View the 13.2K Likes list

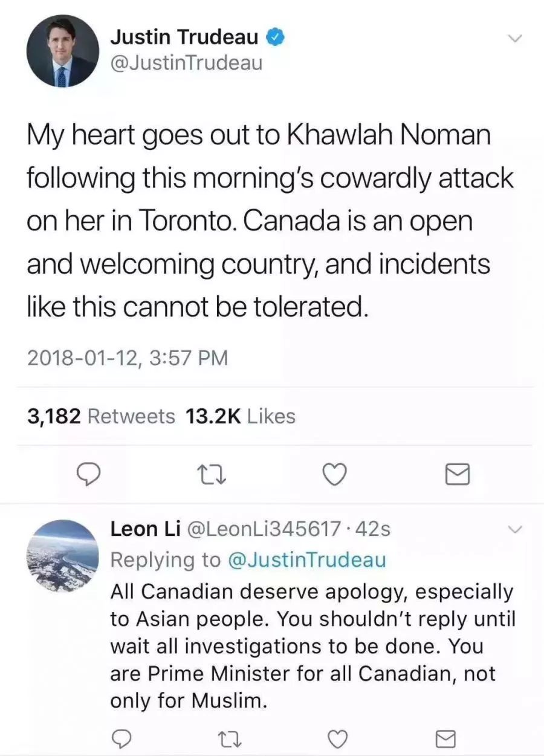pyautogui.click(x=241, y=417)
